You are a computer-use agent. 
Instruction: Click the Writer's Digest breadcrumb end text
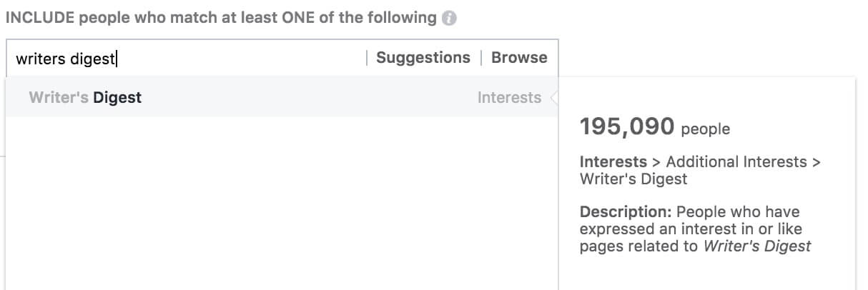coord(633,179)
